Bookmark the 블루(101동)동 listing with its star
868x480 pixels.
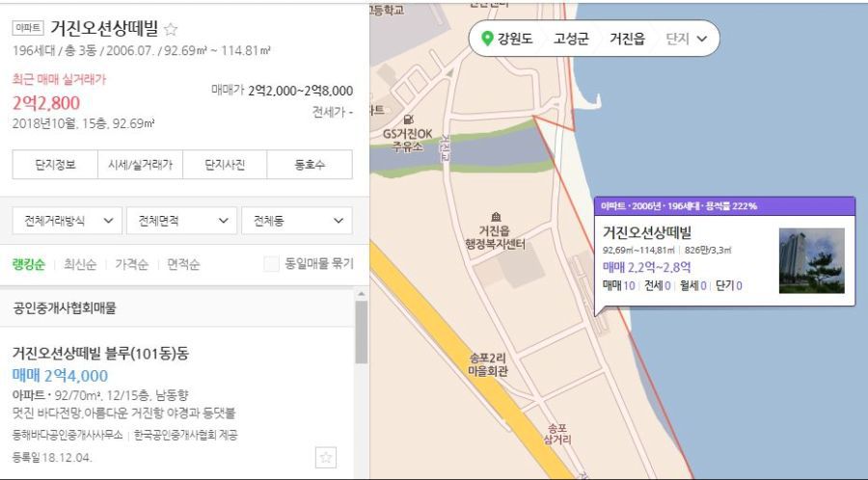(326, 457)
